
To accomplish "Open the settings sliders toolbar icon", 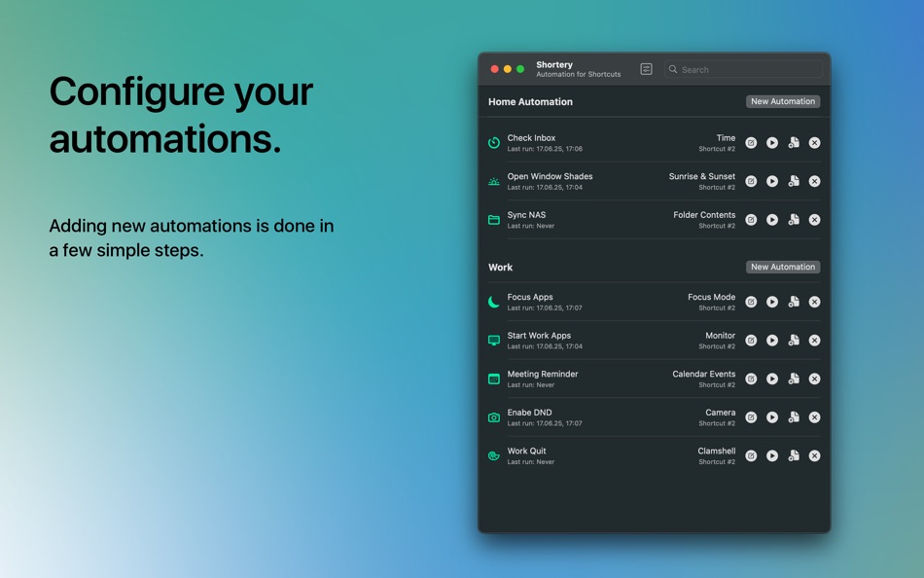I will [x=646, y=69].
